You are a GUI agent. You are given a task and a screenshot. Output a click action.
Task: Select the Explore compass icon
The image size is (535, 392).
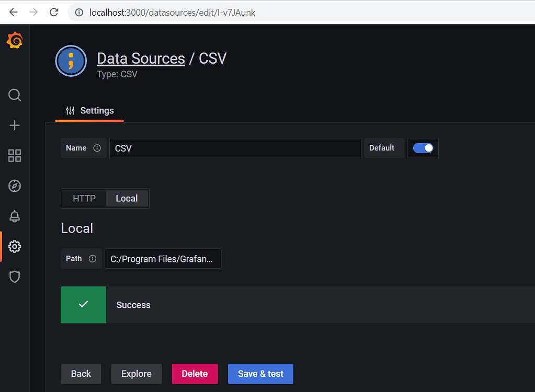point(14,186)
